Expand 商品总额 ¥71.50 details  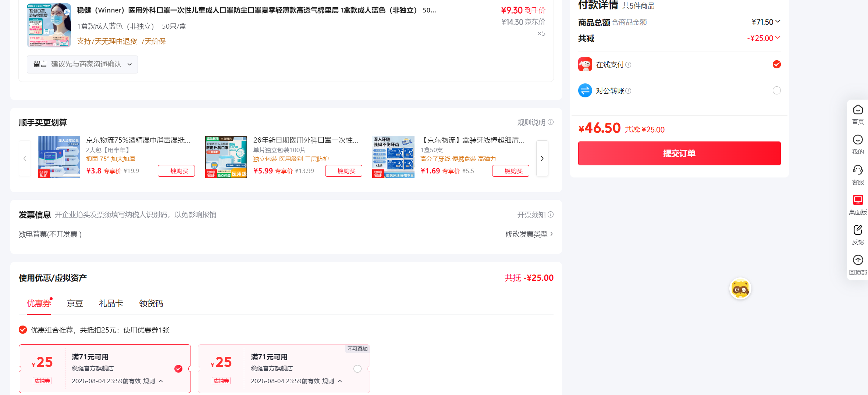778,21
